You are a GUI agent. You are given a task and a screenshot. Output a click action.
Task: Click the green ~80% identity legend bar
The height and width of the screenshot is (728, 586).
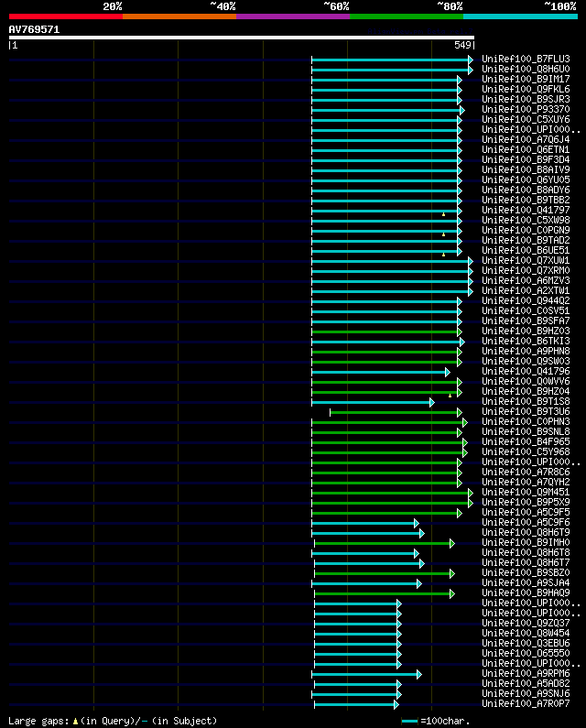click(x=407, y=16)
